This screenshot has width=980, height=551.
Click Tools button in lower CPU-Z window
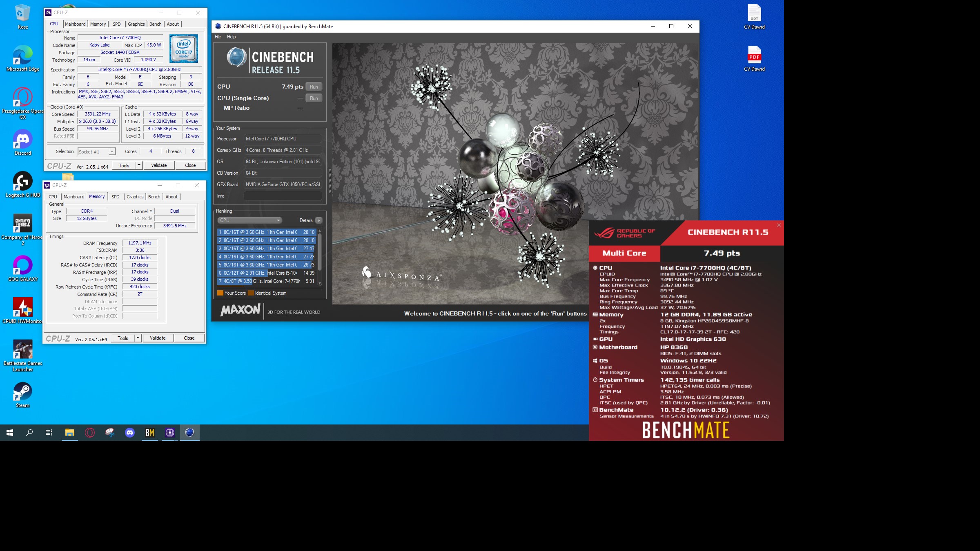pos(123,338)
